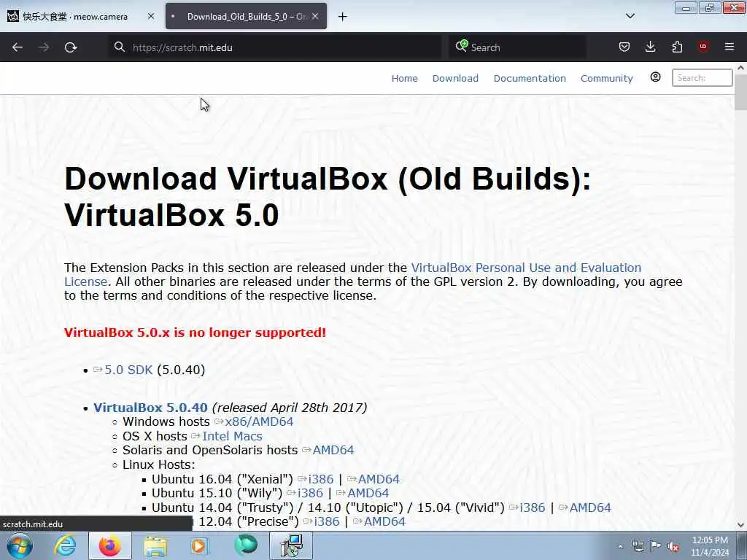Screen dimensions: 747x560
Task: Open the 5.0 SDK link
Action: click(128, 370)
